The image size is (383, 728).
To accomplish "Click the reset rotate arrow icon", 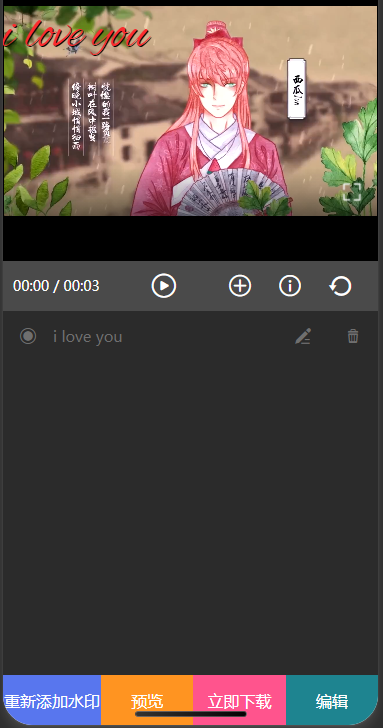I will (340, 286).
